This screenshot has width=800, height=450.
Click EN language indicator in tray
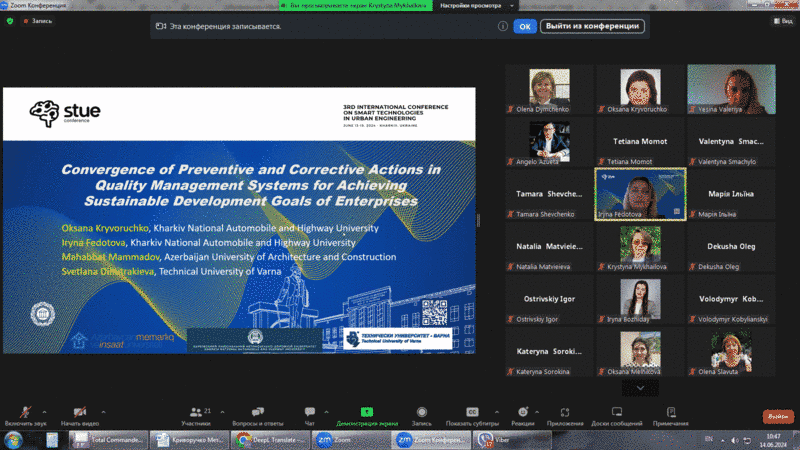tap(709, 439)
